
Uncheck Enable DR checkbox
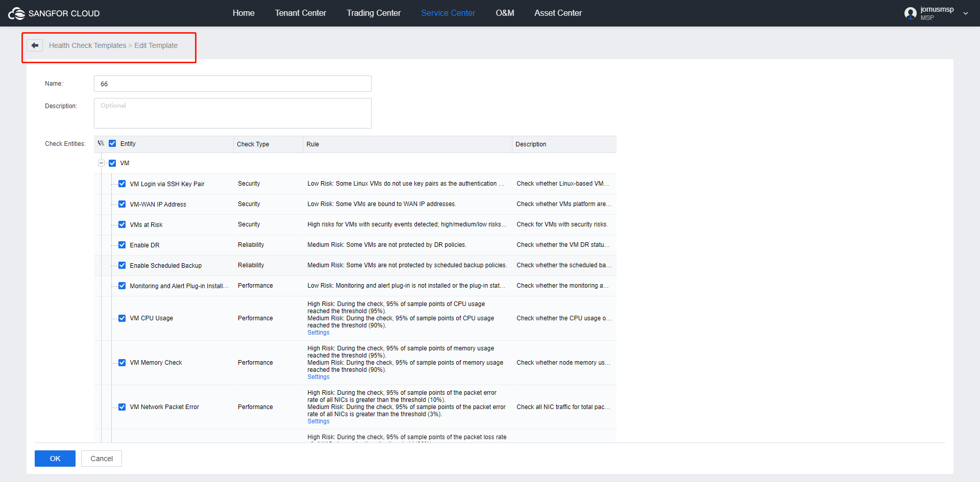pyautogui.click(x=122, y=245)
